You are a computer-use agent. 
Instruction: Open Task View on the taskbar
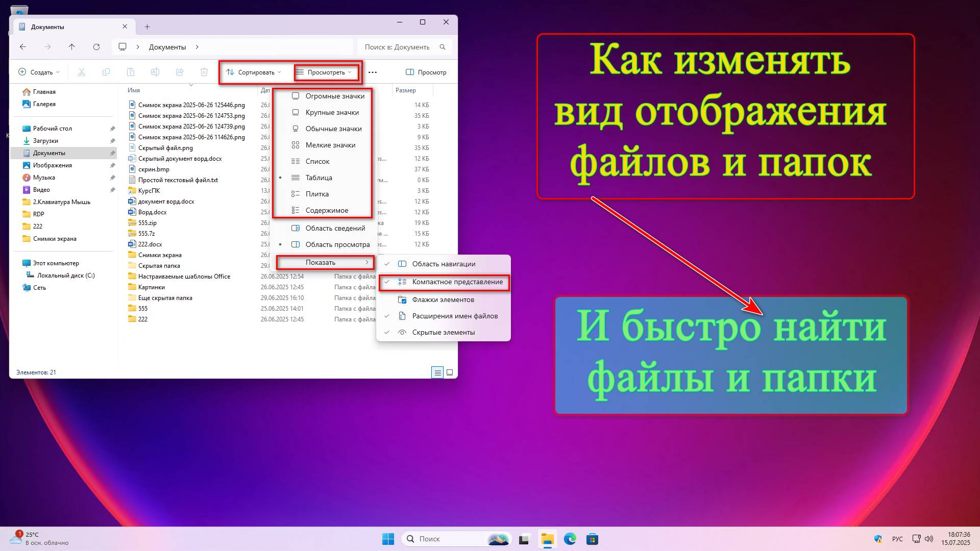(525, 539)
